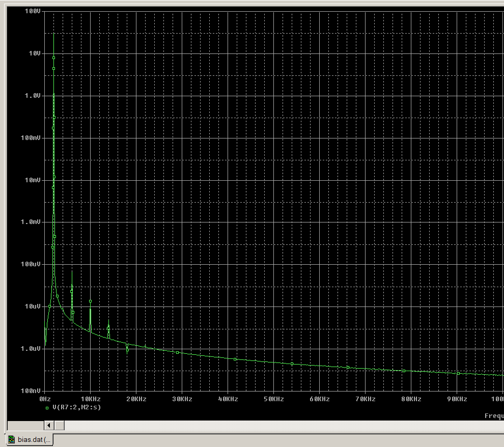The image size is (504, 447).
Task: Click the 0Hz X-axis label
Action: [x=45, y=399]
